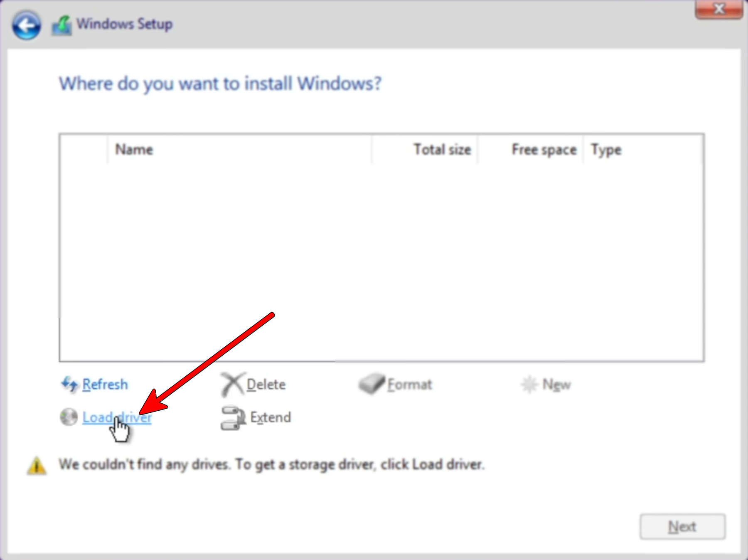Select the Refresh circular arrows icon
This screenshot has height=560, width=748.
click(69, 384)
